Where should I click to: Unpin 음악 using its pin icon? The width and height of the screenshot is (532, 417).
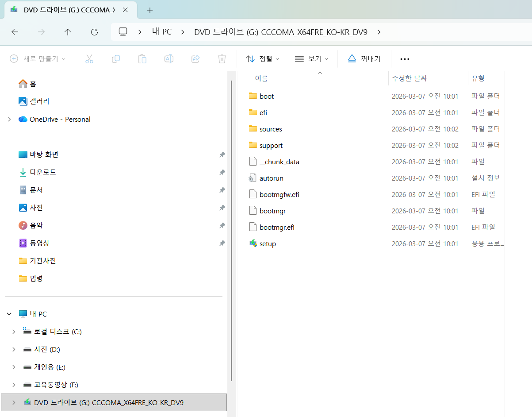tap(222, 225)
